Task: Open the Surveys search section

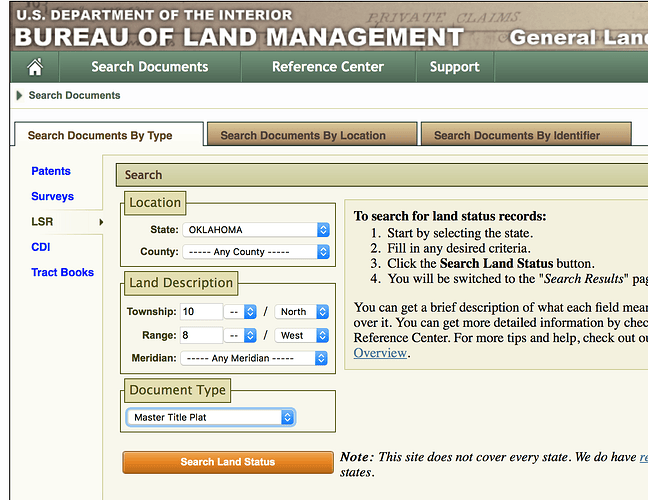Action: tap(52, 196)
